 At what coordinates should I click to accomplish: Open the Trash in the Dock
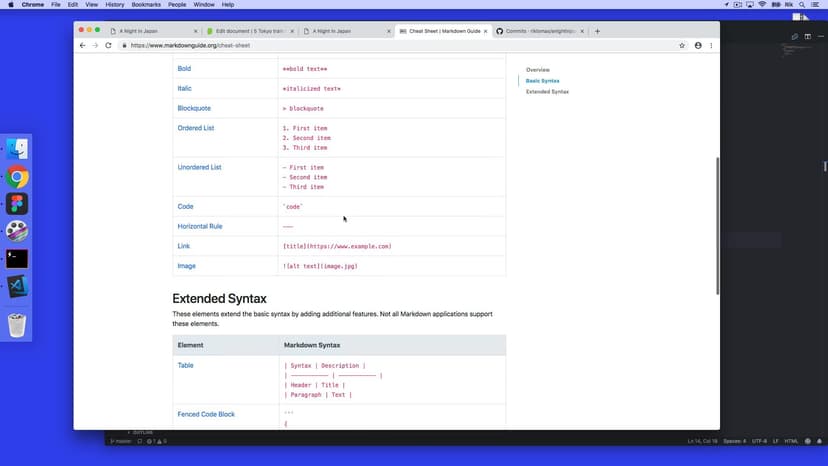pos(17,325)
